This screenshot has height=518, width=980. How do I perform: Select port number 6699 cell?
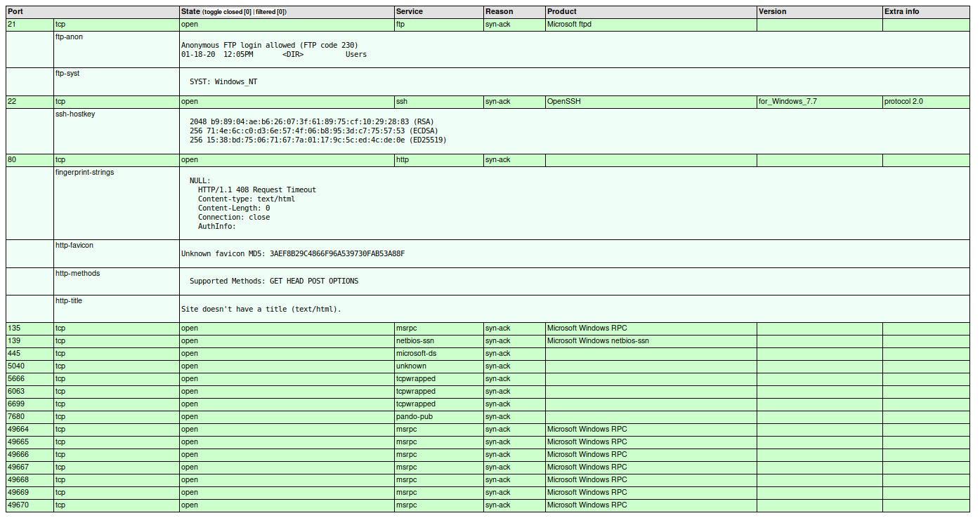30,404
